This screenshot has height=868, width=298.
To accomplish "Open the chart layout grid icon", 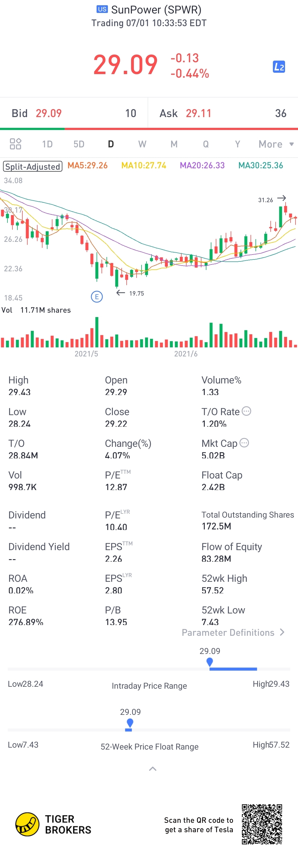I will (x=15, y=144).
